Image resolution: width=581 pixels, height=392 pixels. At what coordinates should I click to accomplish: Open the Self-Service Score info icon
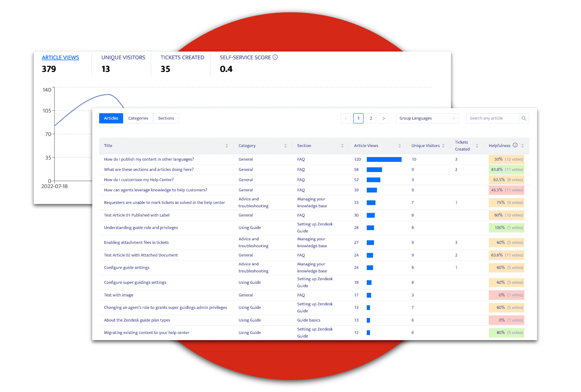[275, 57]
